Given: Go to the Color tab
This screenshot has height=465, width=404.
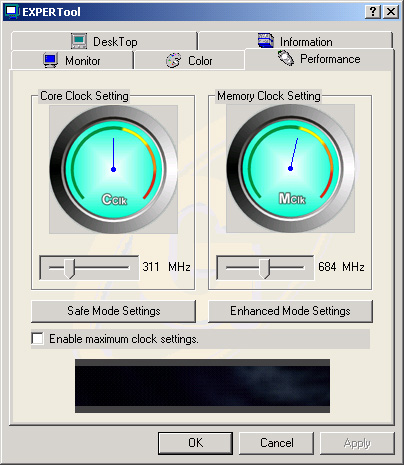Looking at the screenshot, I should [189, 61].
